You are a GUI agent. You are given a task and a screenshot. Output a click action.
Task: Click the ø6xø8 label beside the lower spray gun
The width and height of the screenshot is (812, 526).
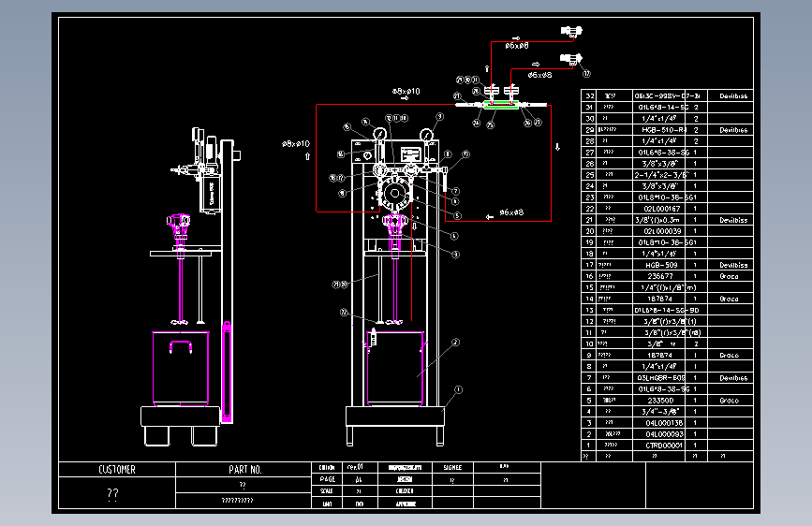[x=539, y=75]
